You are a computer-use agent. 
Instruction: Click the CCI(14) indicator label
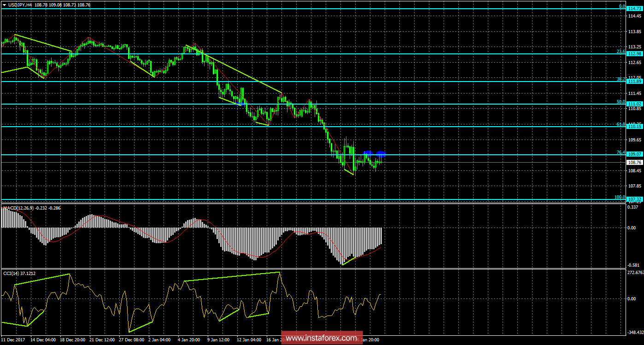[x=11, y=273]
